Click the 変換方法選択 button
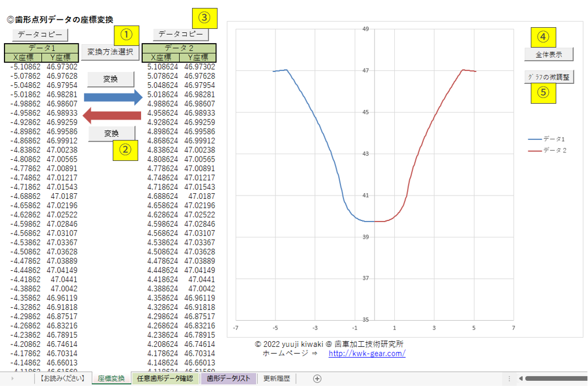The width and height of the screenshot is (588, 391). pyautogui.click(x=110, y=52)
